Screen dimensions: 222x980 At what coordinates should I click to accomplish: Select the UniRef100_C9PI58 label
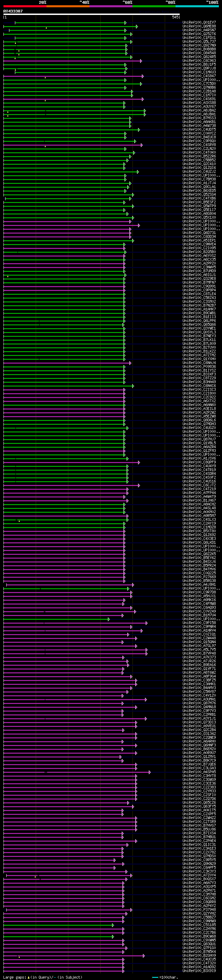(x=199, y=623)
